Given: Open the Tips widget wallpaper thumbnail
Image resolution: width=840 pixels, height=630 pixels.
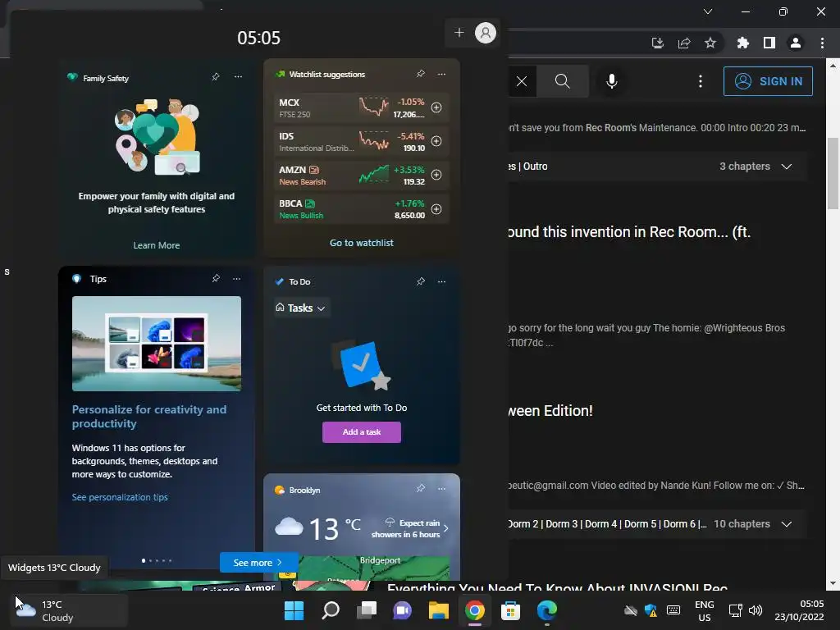Looking at the screenshot, I should 157,344.
